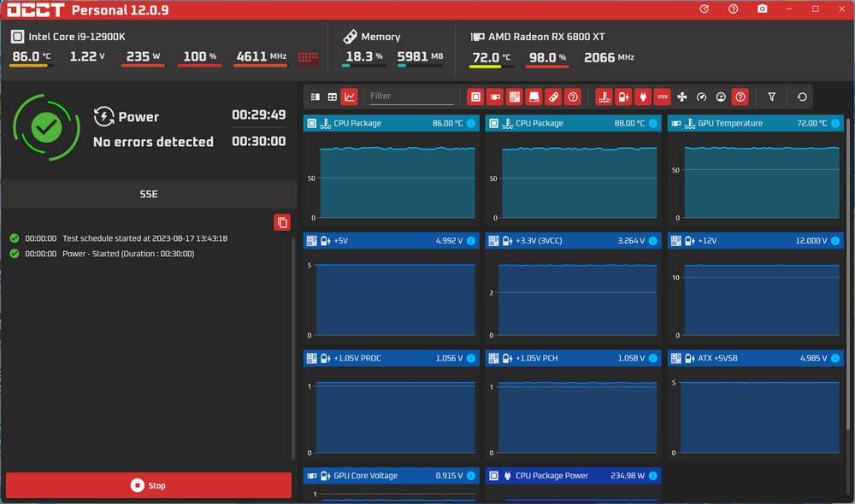
Task: Toggle the motherboard hardware filter
Action: tap(514, 97)
